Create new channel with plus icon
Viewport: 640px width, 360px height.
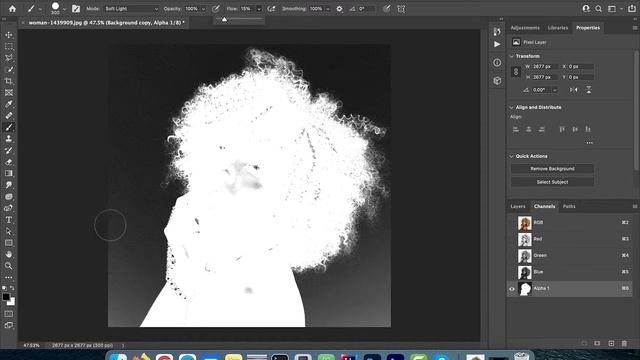pos(611,343)
